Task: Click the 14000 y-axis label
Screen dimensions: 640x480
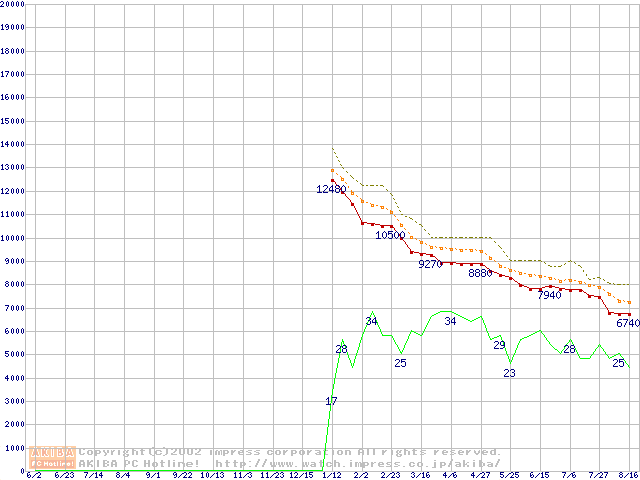Action: (13, 144)
